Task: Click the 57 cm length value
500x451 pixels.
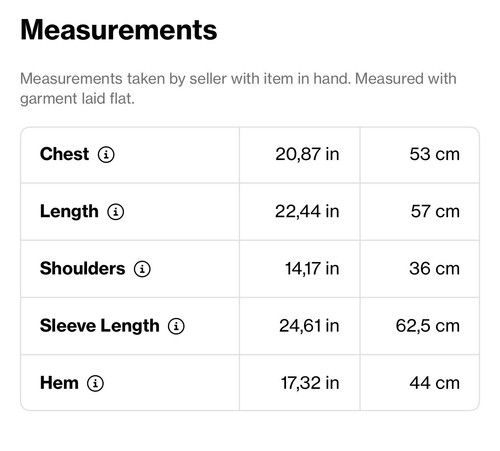Action: point(435,212)
